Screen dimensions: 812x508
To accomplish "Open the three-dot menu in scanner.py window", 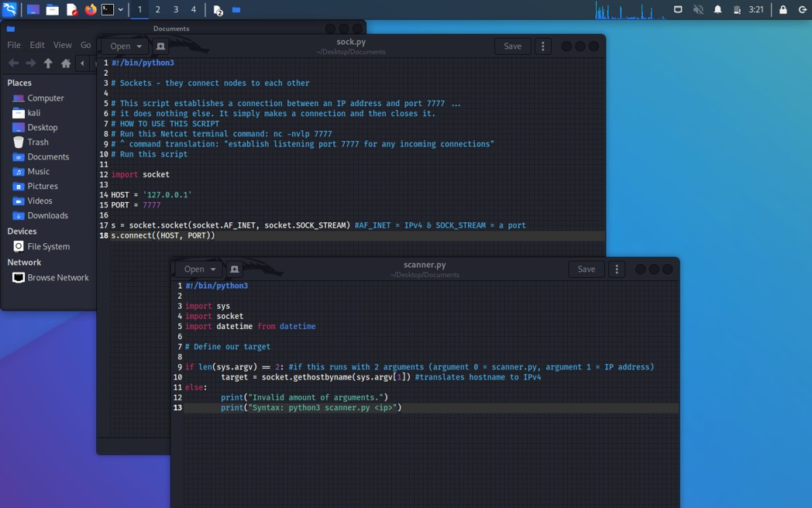I will pyautogui.click(x=617, y=269).
